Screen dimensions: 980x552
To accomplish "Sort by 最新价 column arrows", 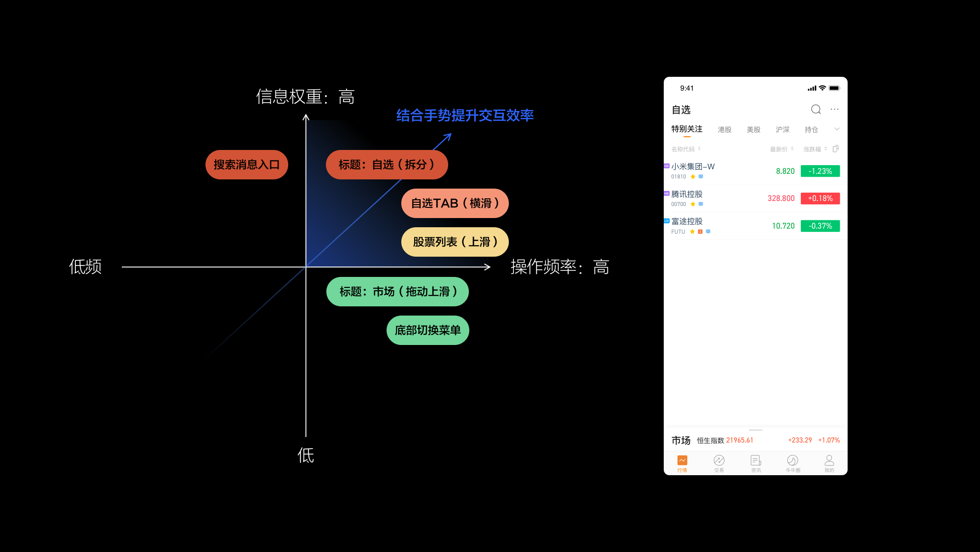I will tap(792, 149).
